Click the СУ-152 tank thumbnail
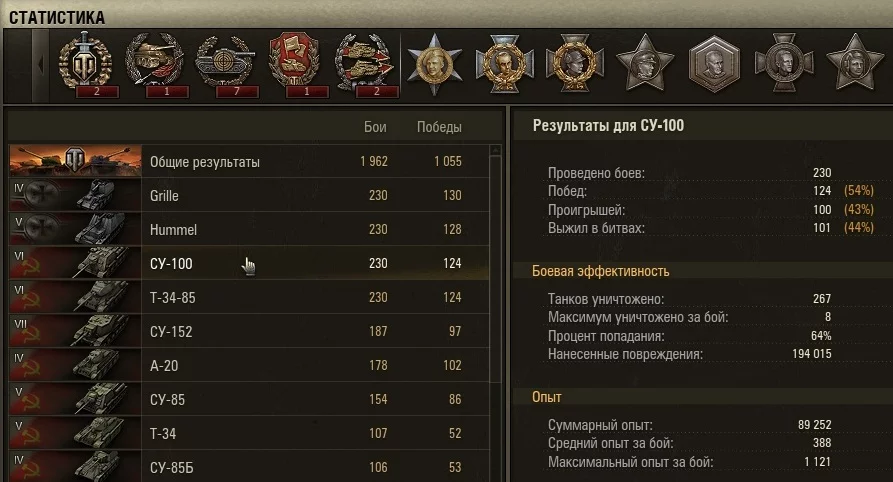This screenshot has height=482, width=893. click(x=75, y=331)
